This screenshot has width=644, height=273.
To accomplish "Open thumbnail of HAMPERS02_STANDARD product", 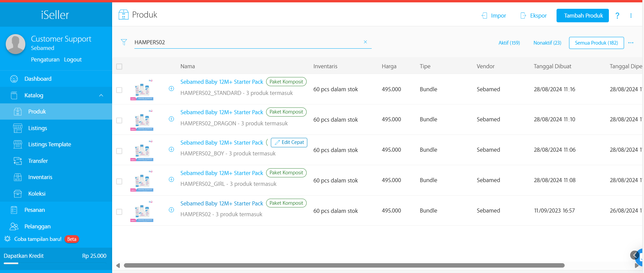I will (142, 89).
